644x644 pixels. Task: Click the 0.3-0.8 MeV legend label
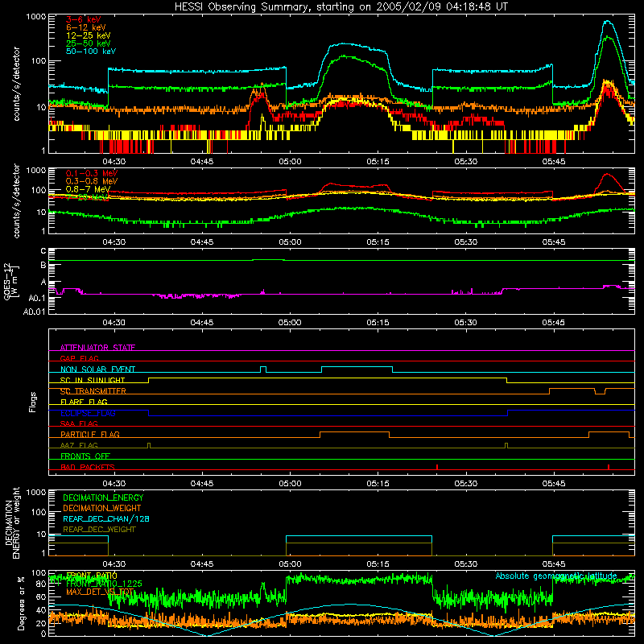pyautogui.click(x=92, y=181)
